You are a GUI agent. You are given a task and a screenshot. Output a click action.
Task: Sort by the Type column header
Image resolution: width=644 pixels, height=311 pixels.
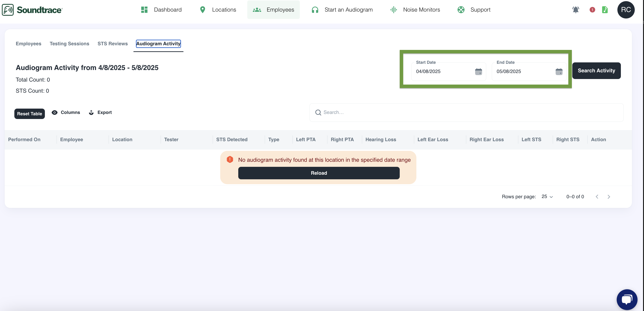274,140
